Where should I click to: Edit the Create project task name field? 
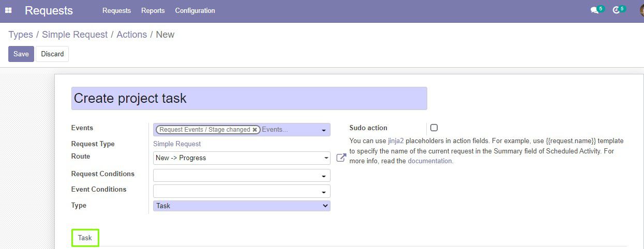click(249, 98)
